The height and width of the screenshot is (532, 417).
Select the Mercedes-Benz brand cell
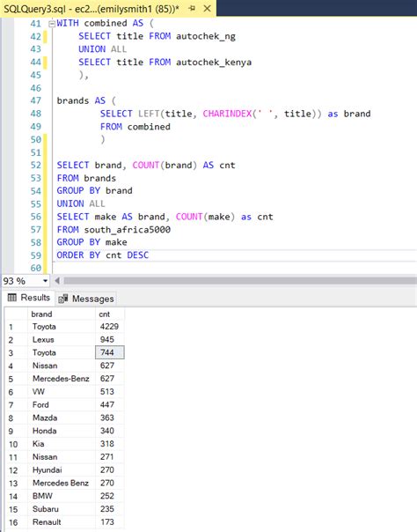tap(62, 379)
